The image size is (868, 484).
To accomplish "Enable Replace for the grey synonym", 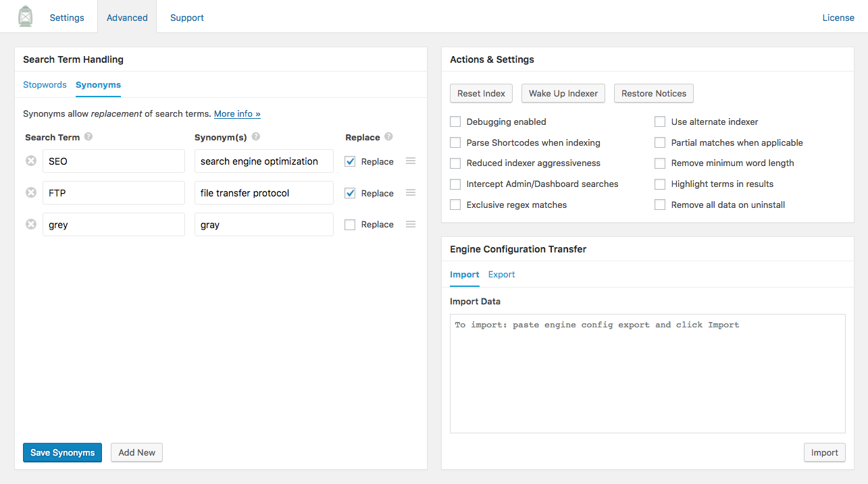I will pyautogui.click(x=350, y=225).
